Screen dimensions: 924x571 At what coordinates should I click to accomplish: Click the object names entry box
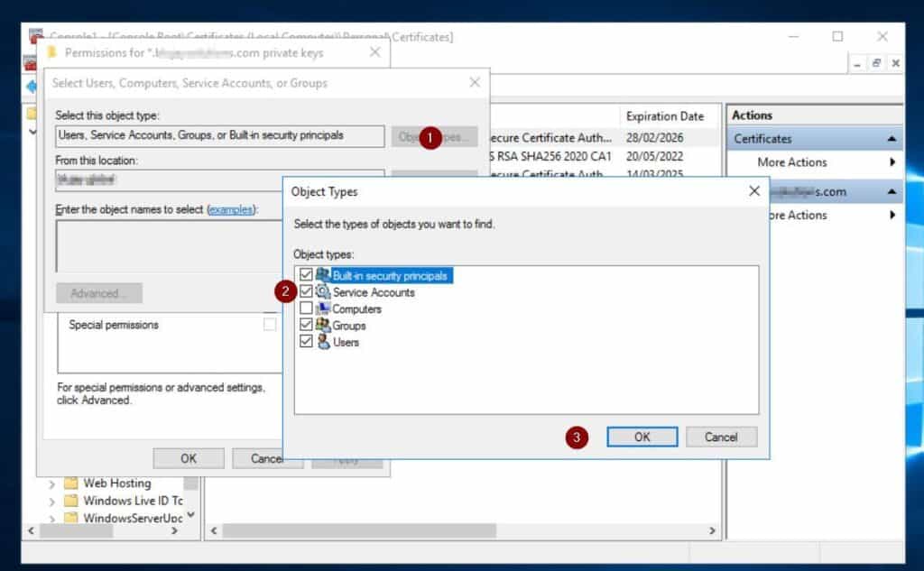(169, 245)
